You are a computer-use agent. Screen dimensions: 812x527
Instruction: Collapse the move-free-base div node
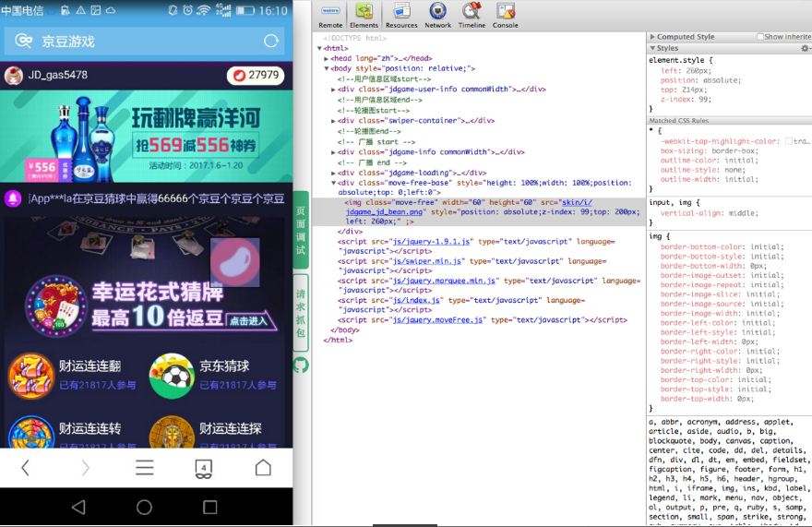333,183
